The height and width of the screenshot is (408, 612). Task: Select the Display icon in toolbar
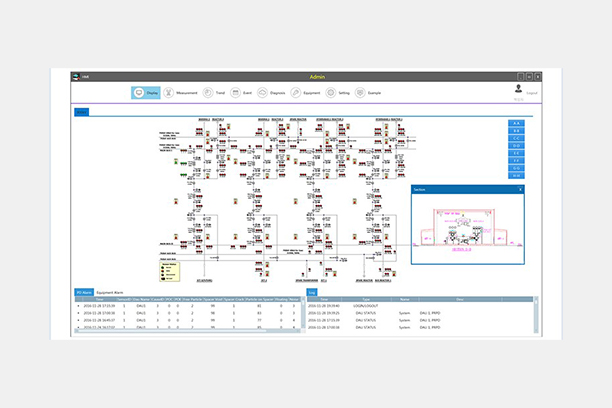138,93
